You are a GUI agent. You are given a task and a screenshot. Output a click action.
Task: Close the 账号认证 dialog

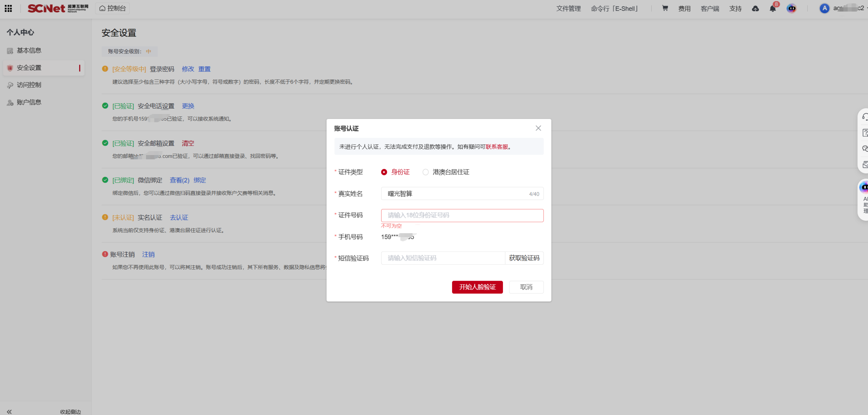pos(538,128)
